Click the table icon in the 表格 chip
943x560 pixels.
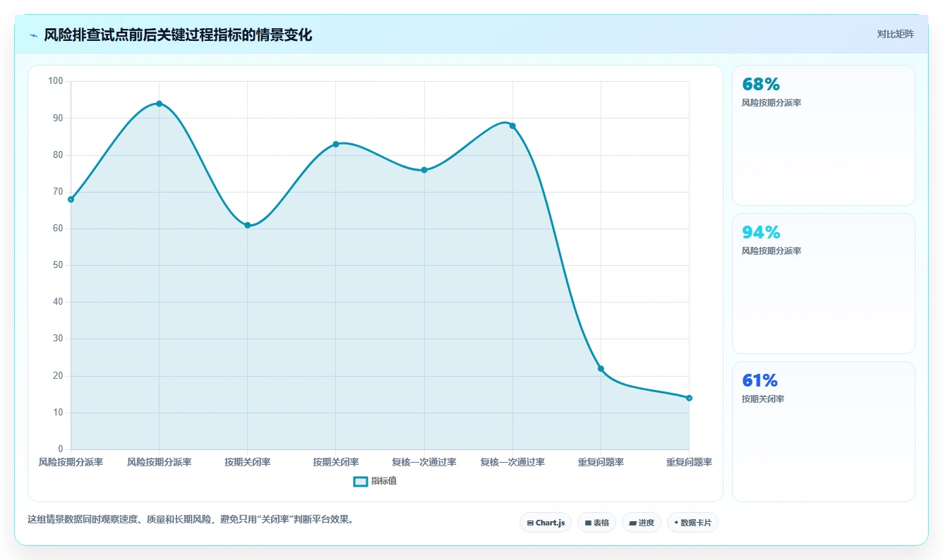588,523
